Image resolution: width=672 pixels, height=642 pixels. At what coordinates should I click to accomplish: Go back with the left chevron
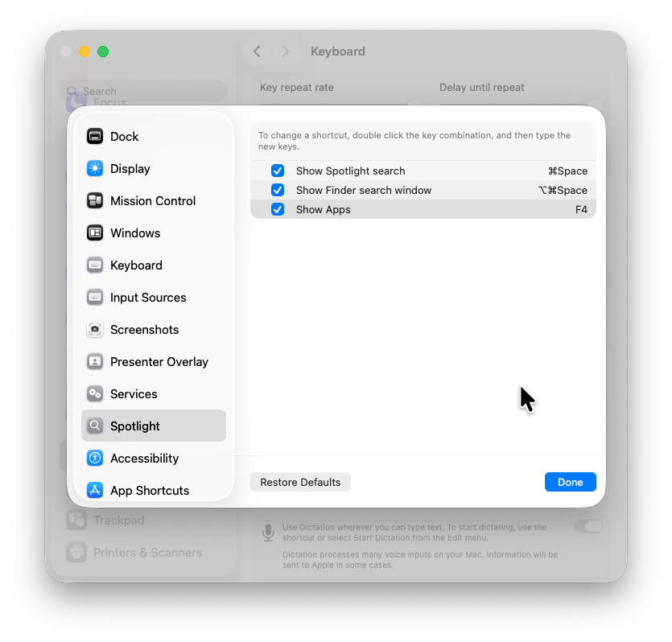click(x=257, y=51)
